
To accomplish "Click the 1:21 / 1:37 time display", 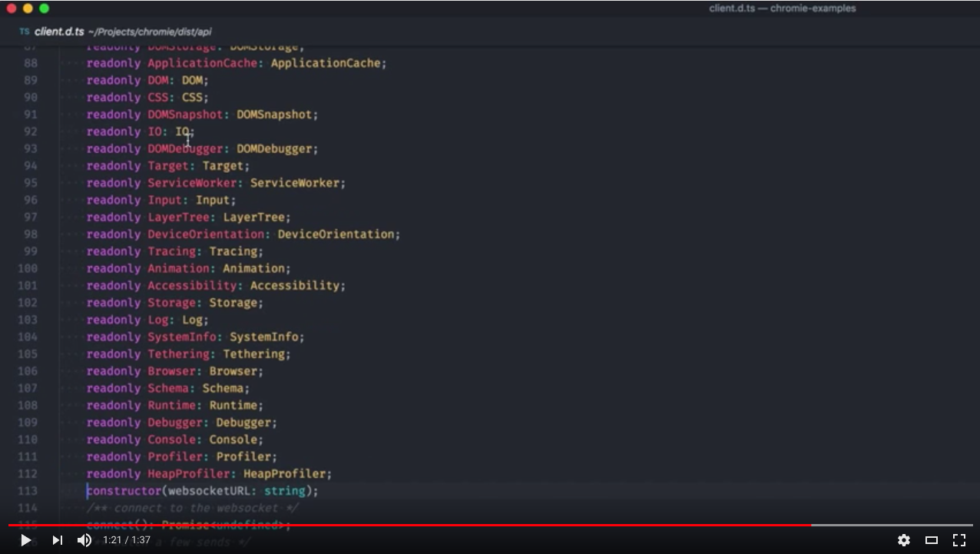I will pyautogui.click(x=127, y=540).
